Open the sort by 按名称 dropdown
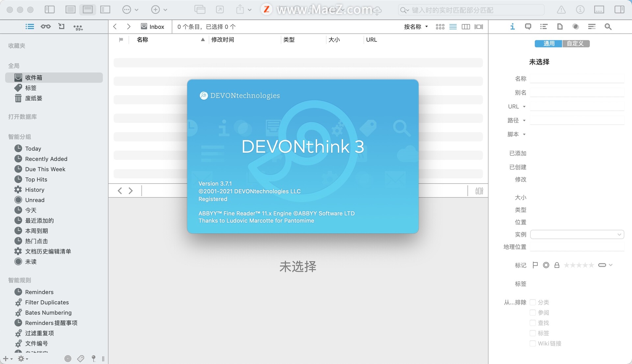Screen dimensions: 632x364 point(416,27)
